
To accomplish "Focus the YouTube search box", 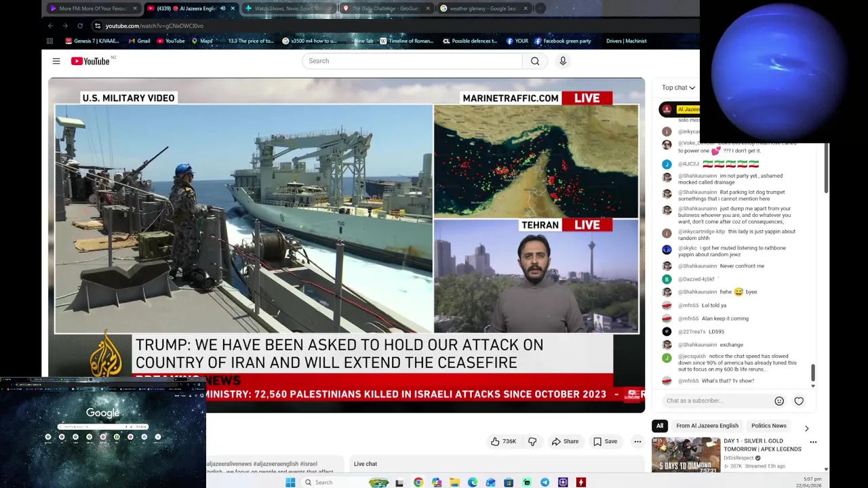I will (x=412, y=61).
